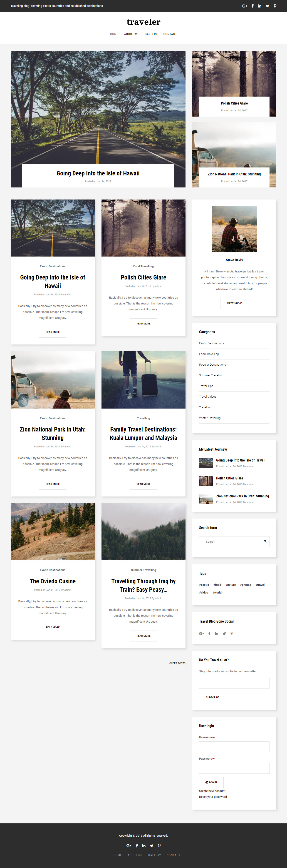The image size is (287, 868).
Task: Open the OLDER POSTS link
Action: pos(177,663)
